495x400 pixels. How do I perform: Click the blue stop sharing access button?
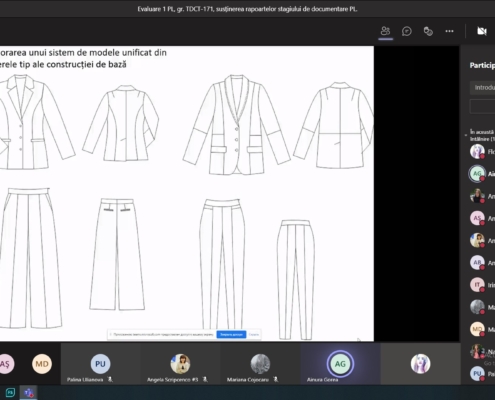(231, 334)
